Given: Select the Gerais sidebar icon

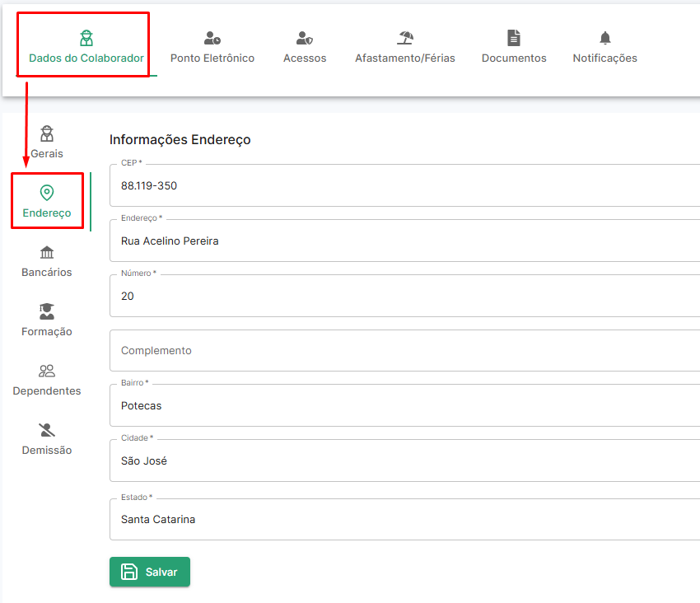Looking at the screenshot, I should [47, 133].
